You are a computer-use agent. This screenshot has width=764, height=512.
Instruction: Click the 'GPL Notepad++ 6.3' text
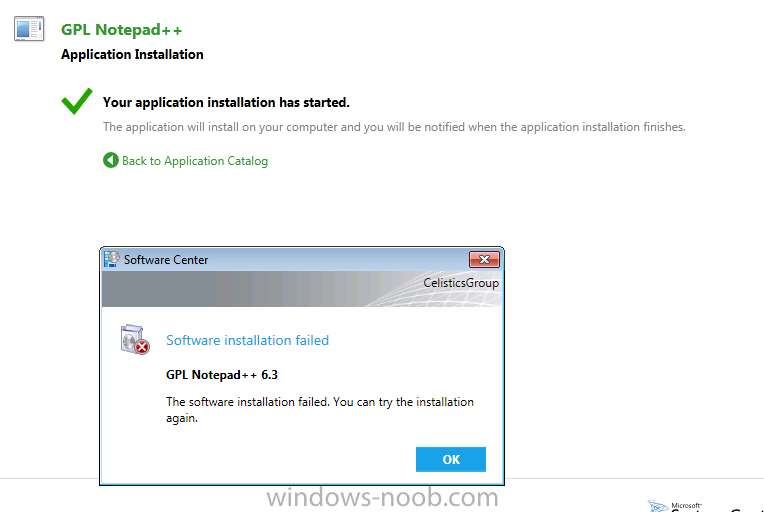(x=222, y=375)
